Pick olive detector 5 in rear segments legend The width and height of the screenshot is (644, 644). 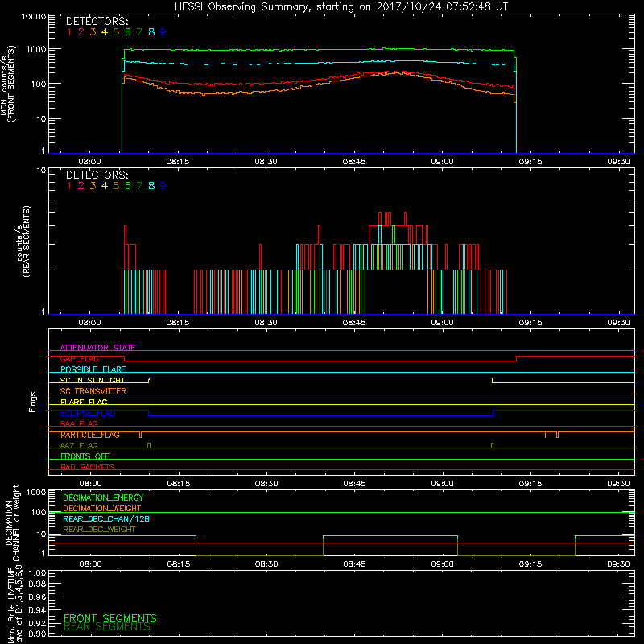pyautogui.click(x=116, y=186)
